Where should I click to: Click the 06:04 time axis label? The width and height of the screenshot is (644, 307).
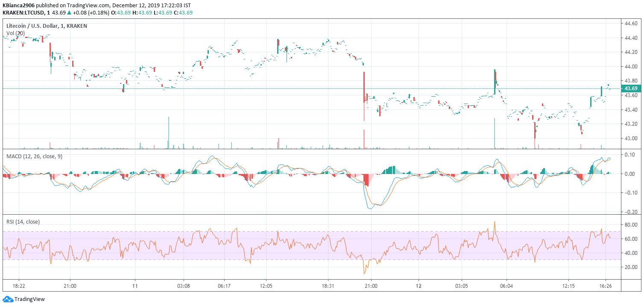tap(507, 286)
